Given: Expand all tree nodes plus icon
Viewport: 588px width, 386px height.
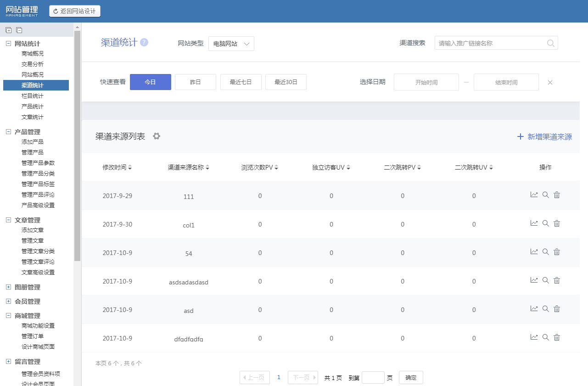Looking at the screenshot, I should coord(8,30).
